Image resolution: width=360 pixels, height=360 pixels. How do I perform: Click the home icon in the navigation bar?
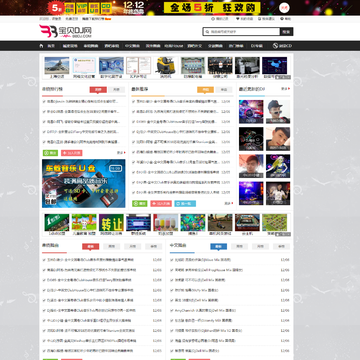pyautogui.click(x=41, y=46)
